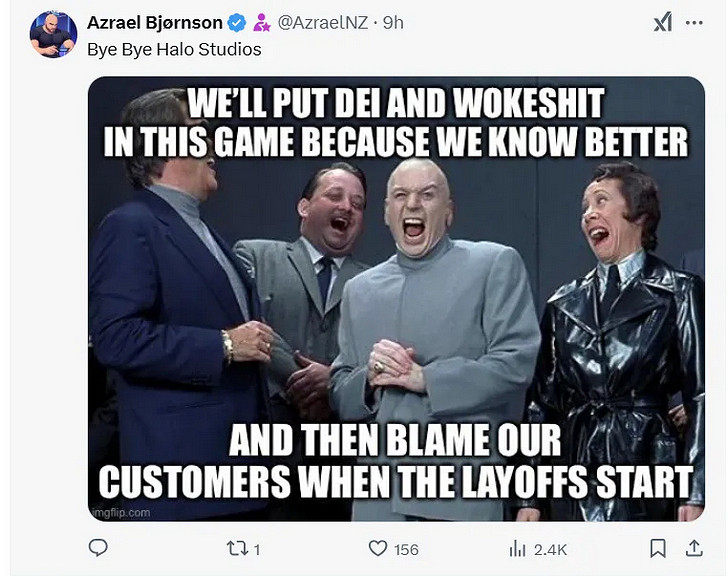Click the purple subscriber star badge
Viewport: 728px width, 576px height.
[x=261, y=22]
